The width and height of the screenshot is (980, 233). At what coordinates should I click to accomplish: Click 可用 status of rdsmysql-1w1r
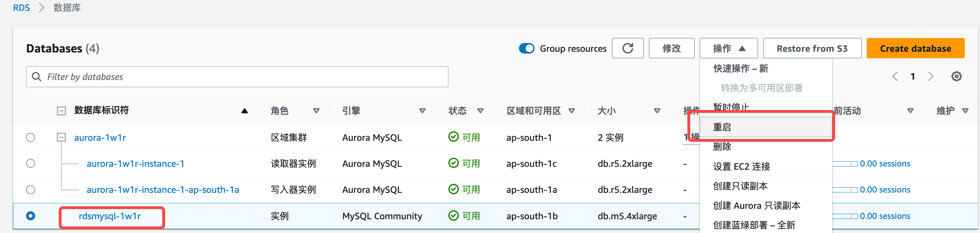click(x=464, y=216)
